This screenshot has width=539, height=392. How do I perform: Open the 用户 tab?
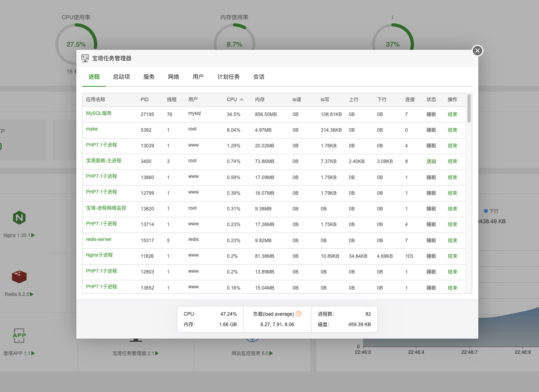[x=198, y=77]
